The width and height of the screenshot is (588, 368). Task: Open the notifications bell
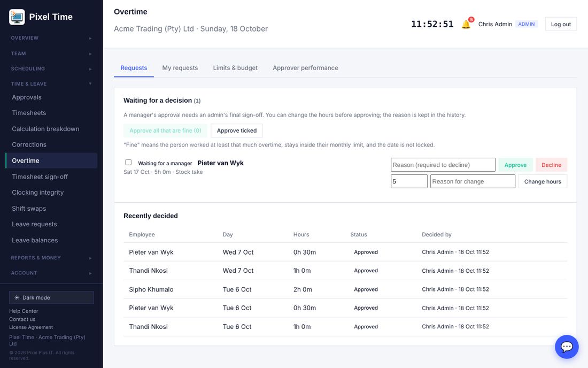click(x=466, y=24)
